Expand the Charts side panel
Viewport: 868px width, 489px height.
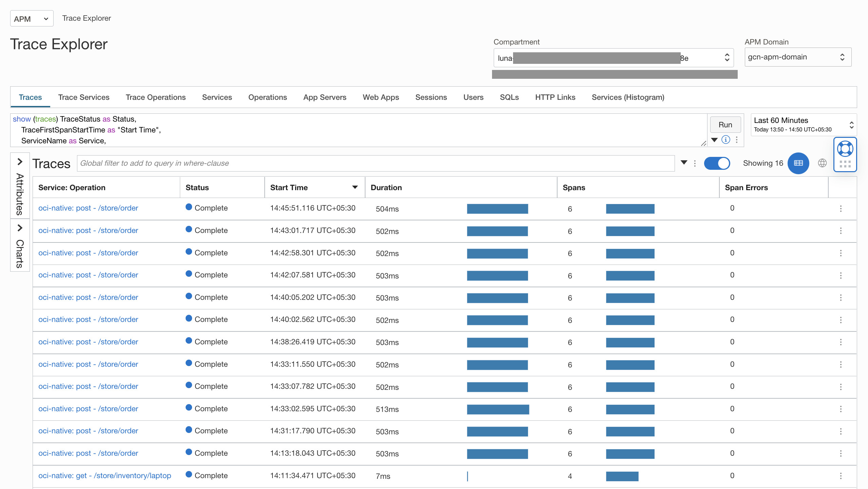click(20, 245)
